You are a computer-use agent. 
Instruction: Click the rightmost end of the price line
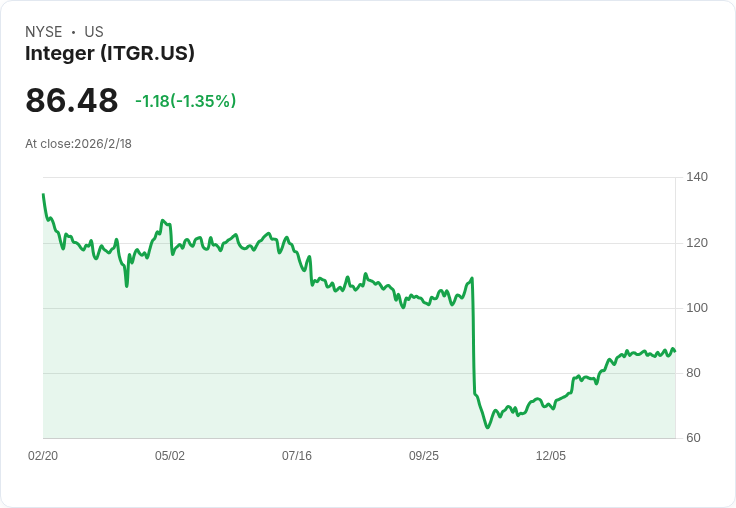tap(675, 351)
